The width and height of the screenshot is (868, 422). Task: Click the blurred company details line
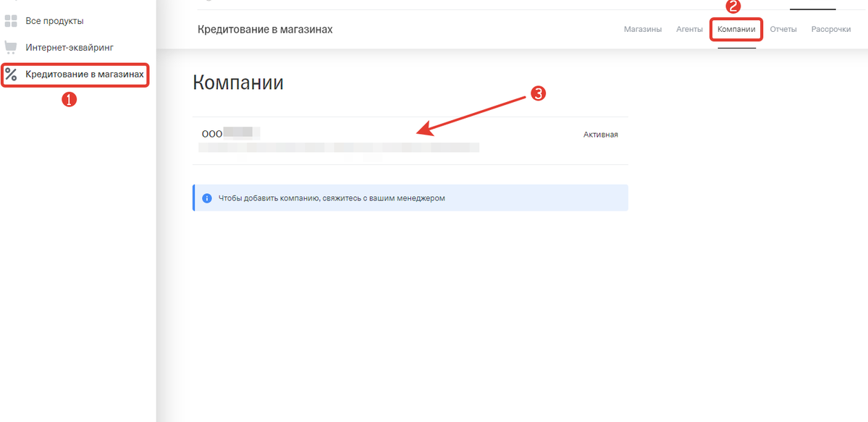(x=339, y=148)
